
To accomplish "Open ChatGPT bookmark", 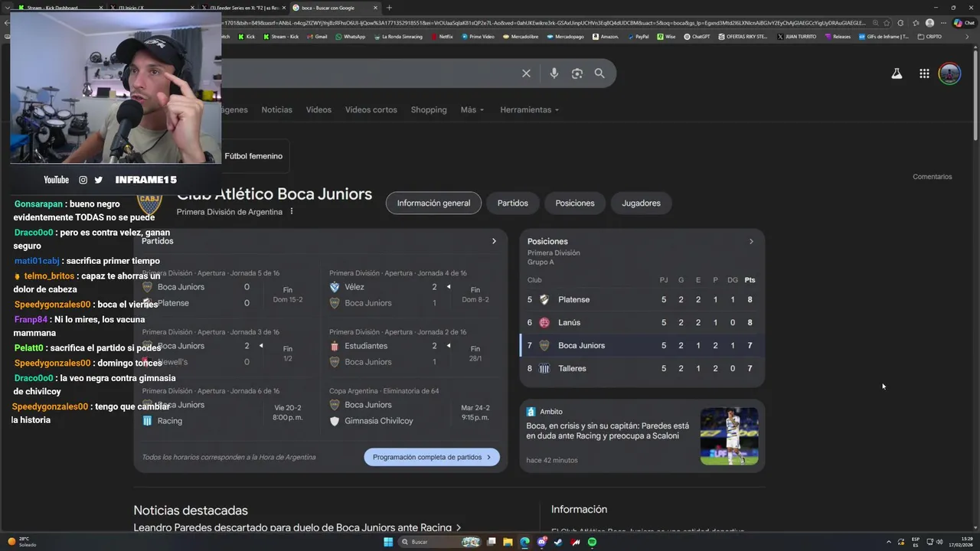I will pyautogui.click(x=697, y=37).
